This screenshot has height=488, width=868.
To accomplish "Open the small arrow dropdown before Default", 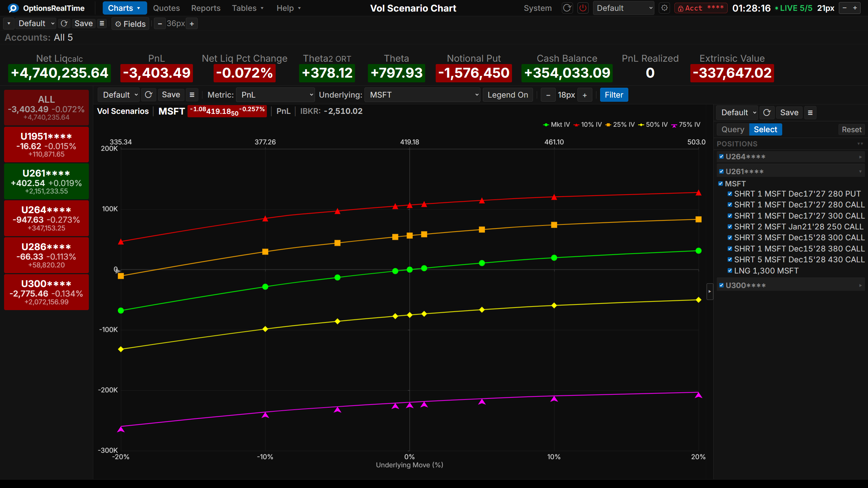I will [x=9, y=24].
